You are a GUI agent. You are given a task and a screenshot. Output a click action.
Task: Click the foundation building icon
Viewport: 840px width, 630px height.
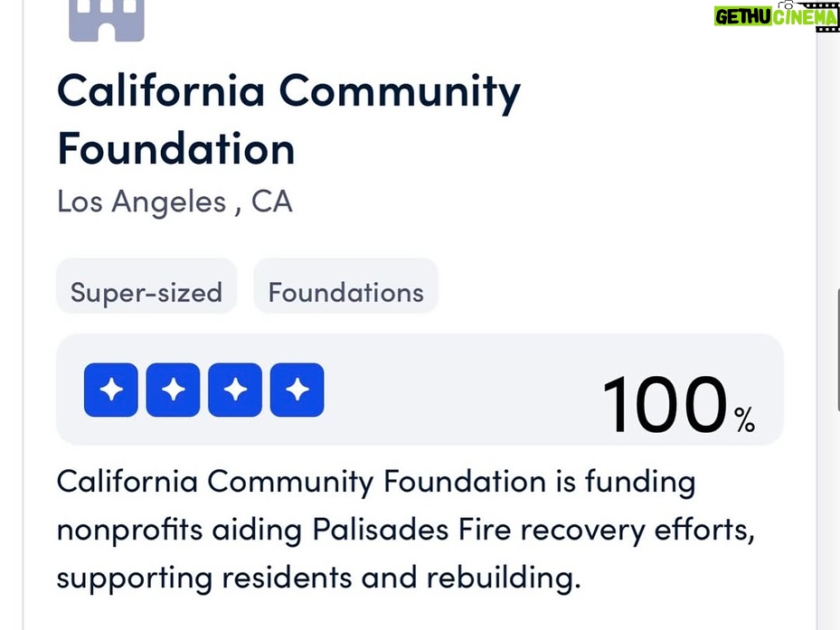tap(107, 20)
